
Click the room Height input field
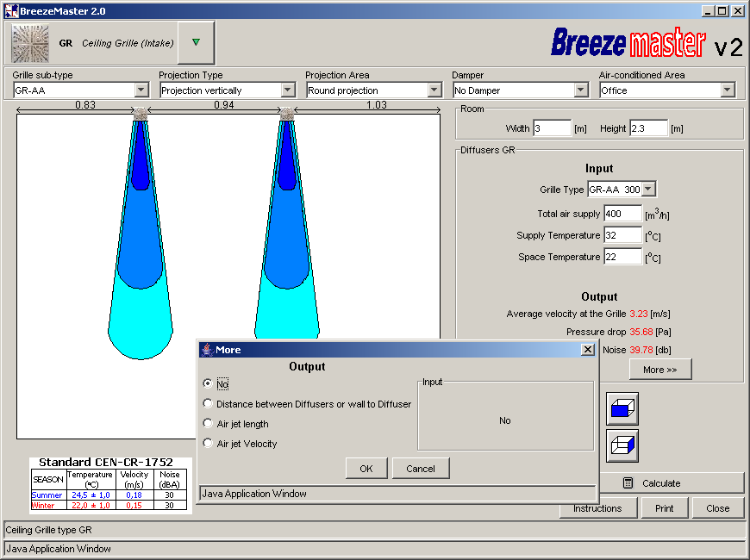point(648,128)
